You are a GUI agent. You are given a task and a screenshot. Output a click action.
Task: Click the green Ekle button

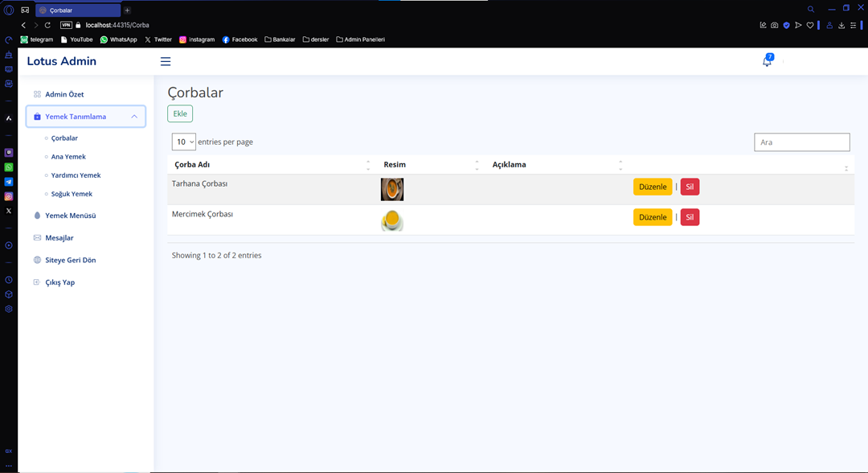(x=180, y=114)
